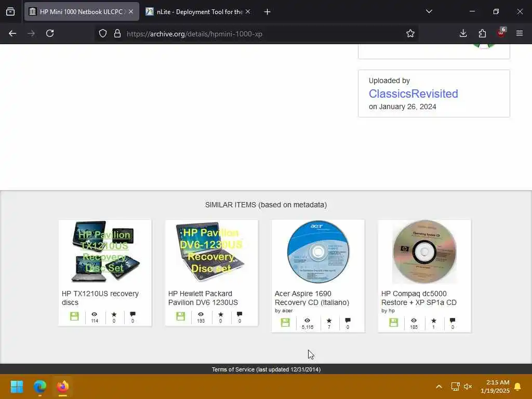This screenshot has height=399, width=532.
Task: Click views eye icon on Acer Aspire card
Action: click(x=307, y=320)
